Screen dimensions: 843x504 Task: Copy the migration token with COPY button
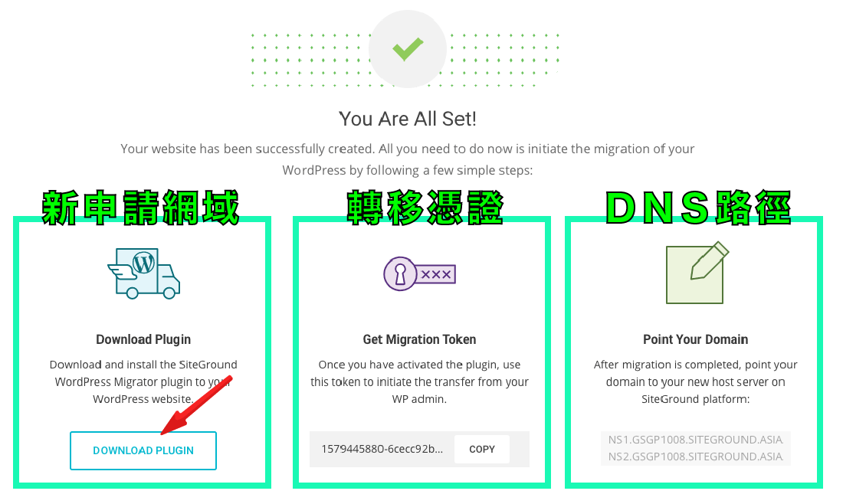pos(482,449)
